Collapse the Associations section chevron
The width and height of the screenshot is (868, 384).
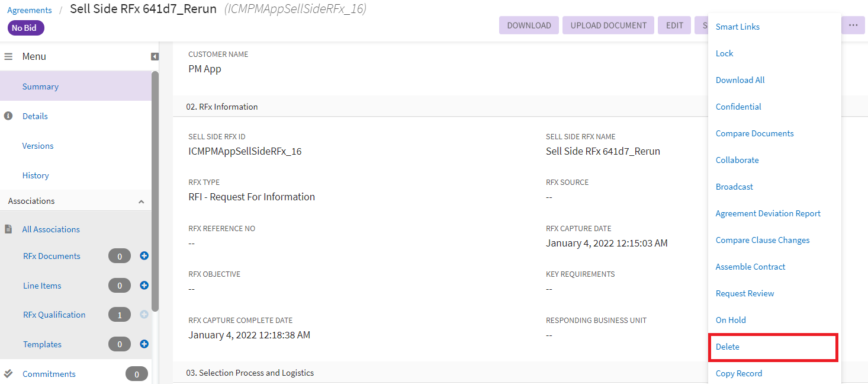point(141,201)
